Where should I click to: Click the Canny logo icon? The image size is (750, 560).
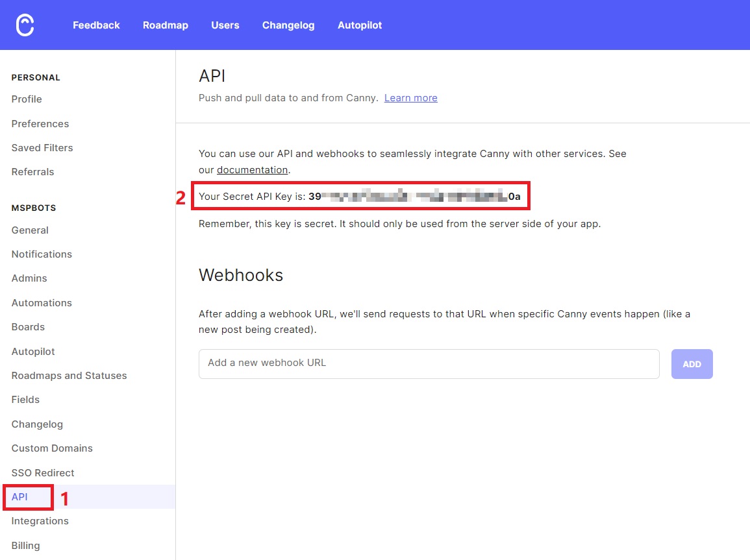pyautogui.click(x=25, y=25)
